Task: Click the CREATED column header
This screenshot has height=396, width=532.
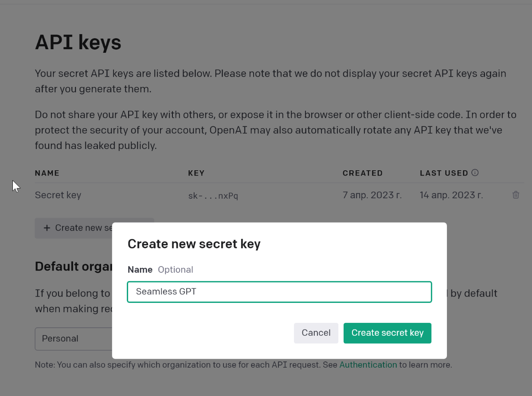Action: 363,173
